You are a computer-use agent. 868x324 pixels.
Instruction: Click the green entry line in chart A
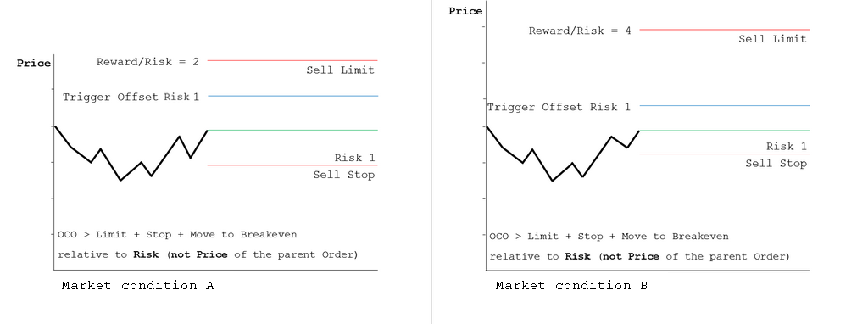292,130
